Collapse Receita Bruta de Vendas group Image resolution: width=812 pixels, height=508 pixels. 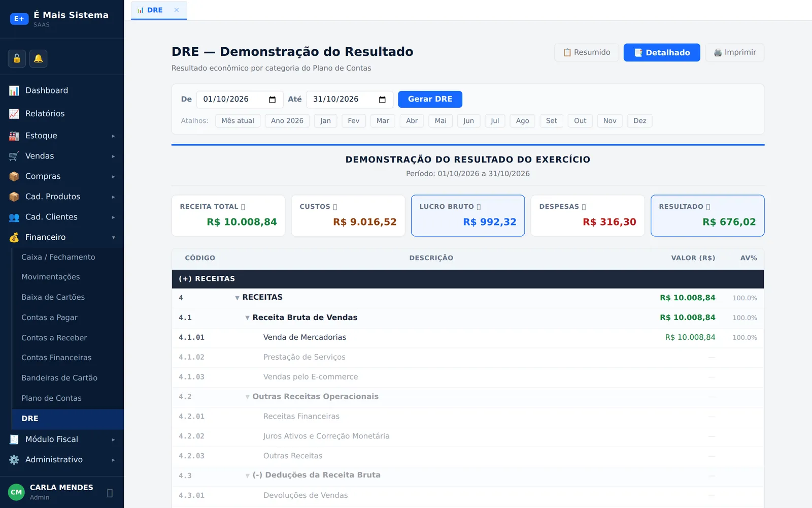coord(247,318)
